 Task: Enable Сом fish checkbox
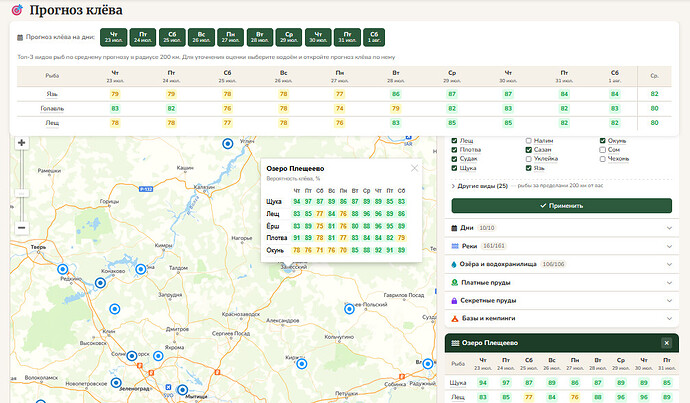[x=602, y=150]
